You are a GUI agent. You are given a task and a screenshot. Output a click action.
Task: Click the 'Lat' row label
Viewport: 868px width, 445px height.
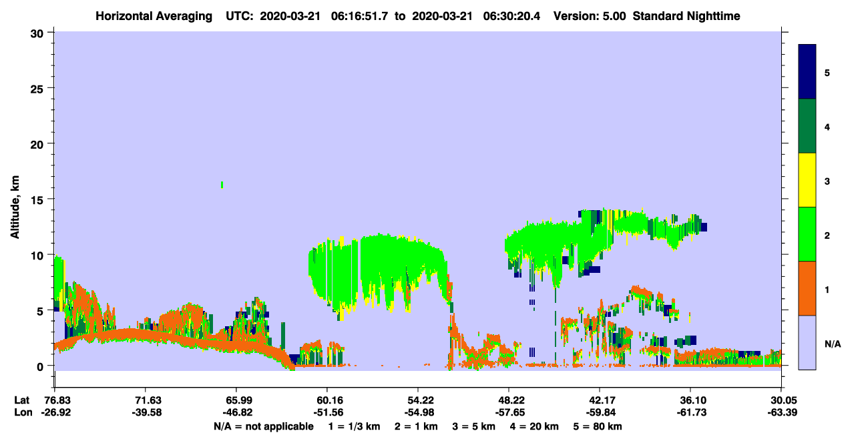pyautogui.click(x=21, y=400)
